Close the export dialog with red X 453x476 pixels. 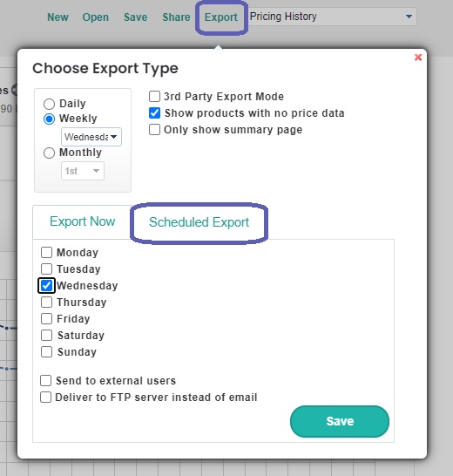[418, 57]
